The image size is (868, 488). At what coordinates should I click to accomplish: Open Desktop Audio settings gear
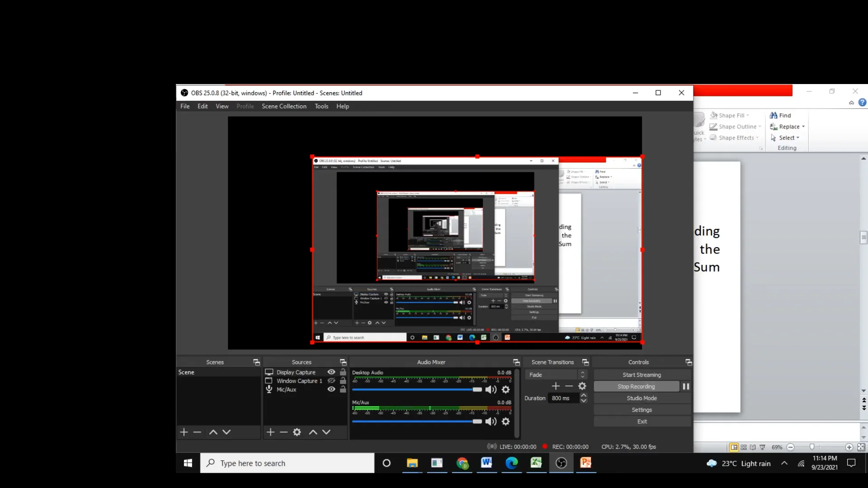click(x=506, y=389)
